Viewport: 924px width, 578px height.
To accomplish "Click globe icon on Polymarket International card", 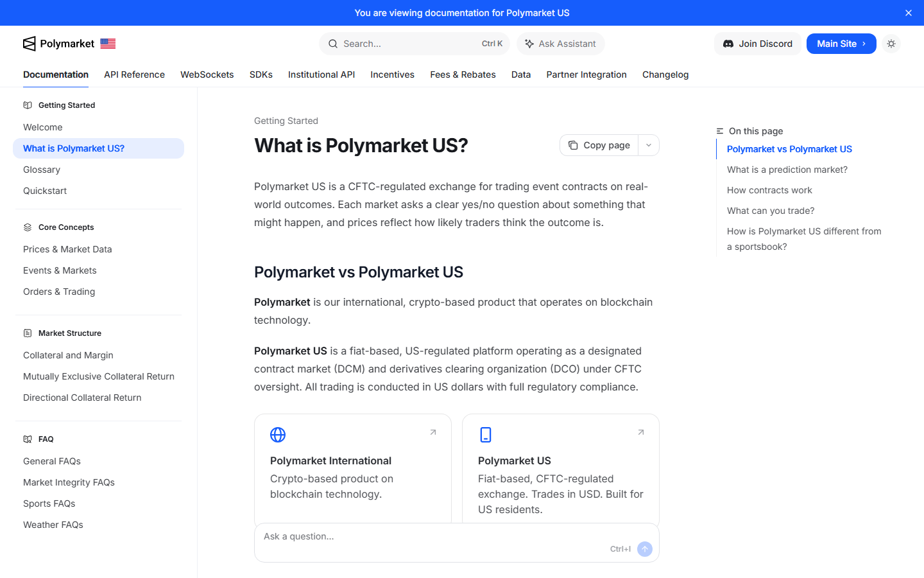I will [x=278, y=435].
